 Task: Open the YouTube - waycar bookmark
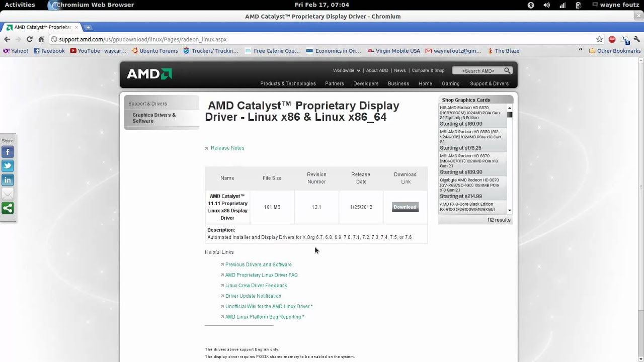click(98, 51)
